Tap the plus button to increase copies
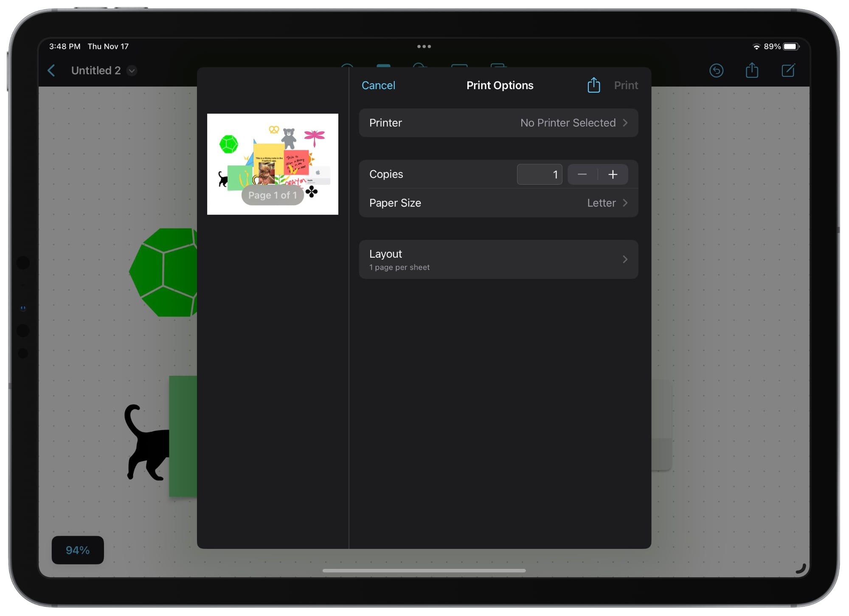Screen dimensions: 849x616 pyautogui.click(x=613, y=174)
